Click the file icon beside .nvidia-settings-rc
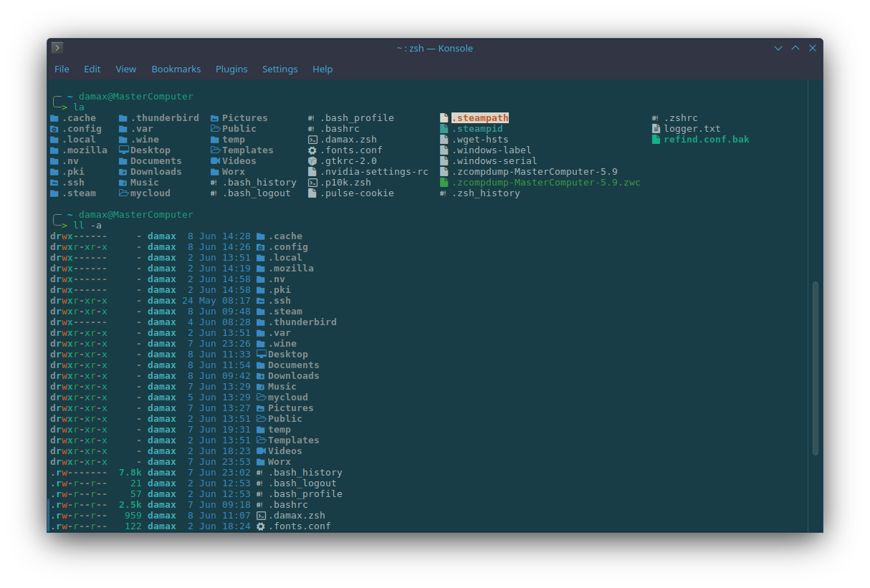Image resolution: width=870 pixels, height=588 pixels. (x=312, y=172)
